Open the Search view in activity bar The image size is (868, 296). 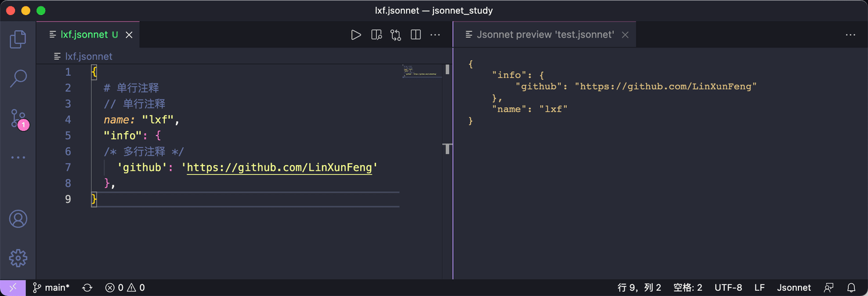18,78
